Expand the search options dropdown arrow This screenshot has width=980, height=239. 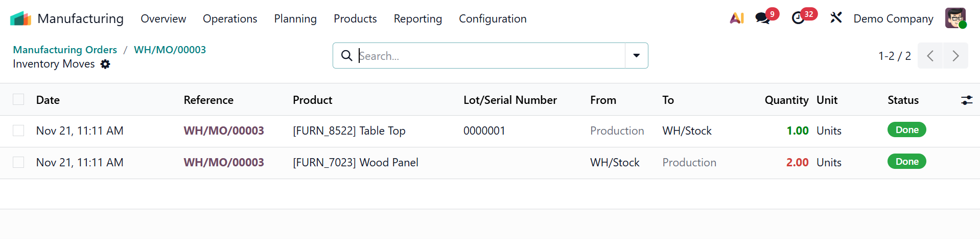[x=636, y=56]
